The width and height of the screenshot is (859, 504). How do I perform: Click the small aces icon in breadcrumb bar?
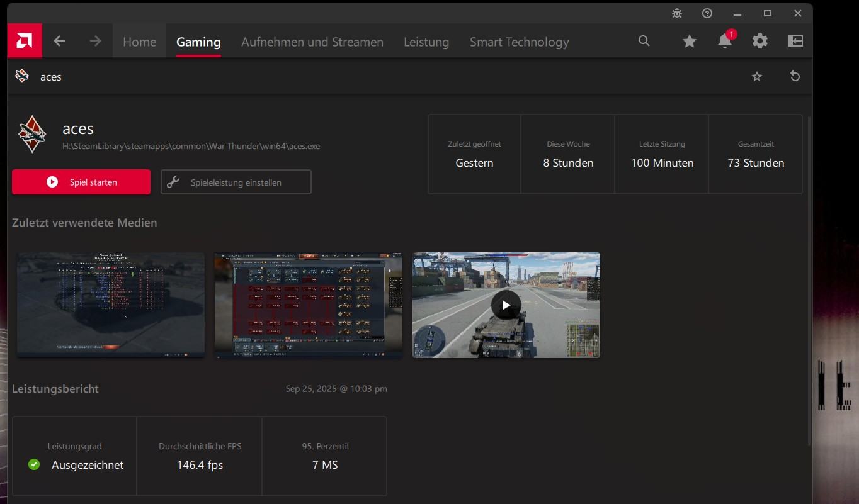click(22, 77)
